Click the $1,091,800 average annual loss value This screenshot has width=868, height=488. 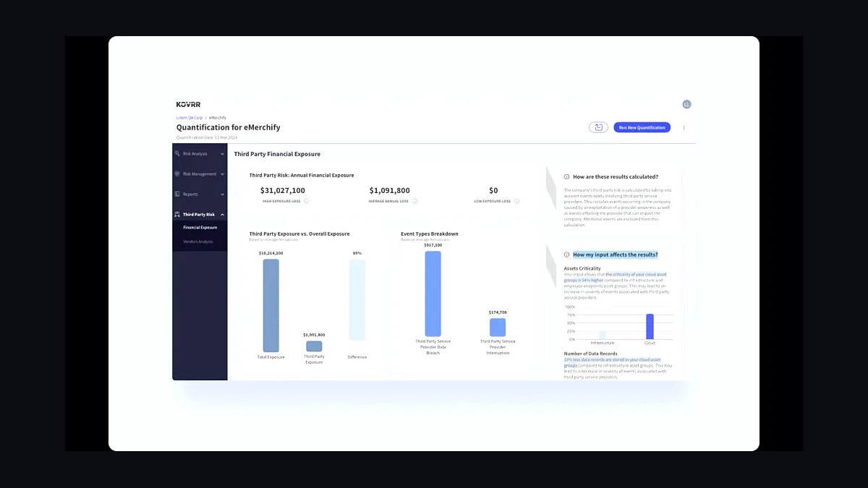click(x=389, y=191)
